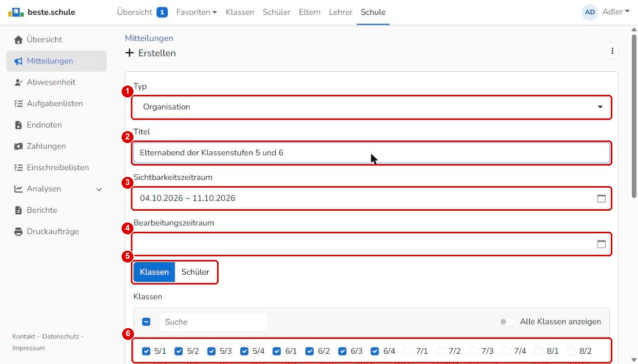
Task: Open Übersicht in the sidebar
Action: click(56, 39)
